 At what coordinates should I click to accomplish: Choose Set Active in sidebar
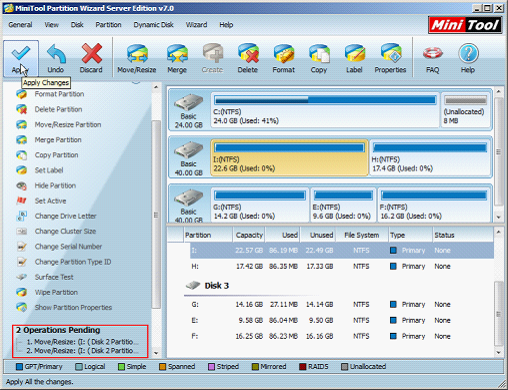(41, 201)
